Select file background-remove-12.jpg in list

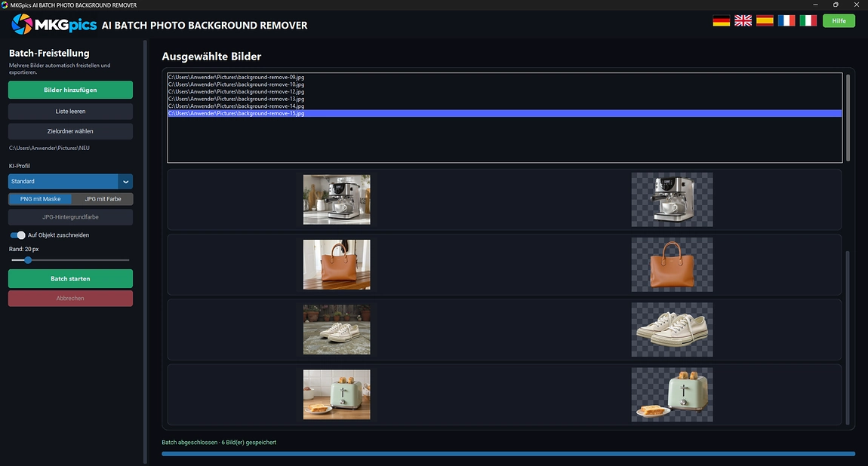[504, 92]
